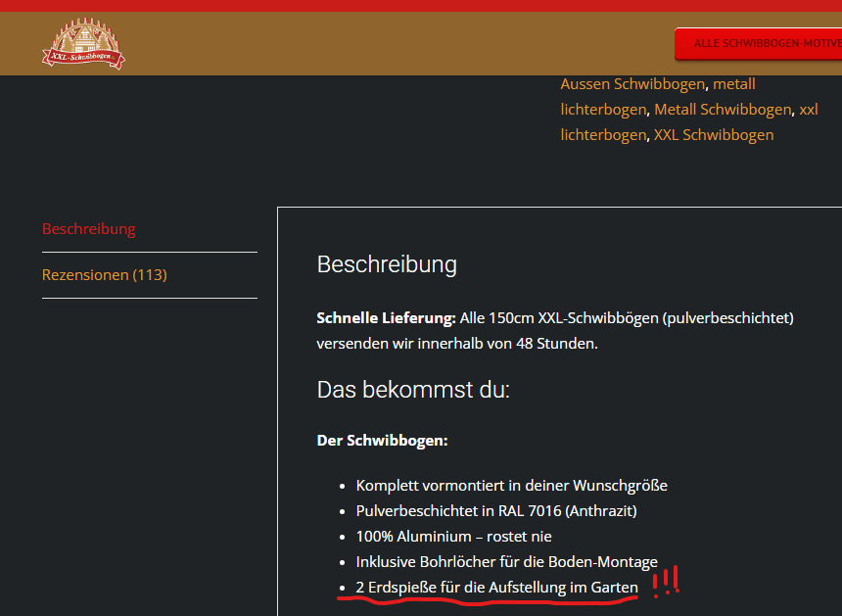Viewport: 842px width, 616px height.
Task: Follow the Aussen Schwibbogen tag link
Action: (631, 84)
